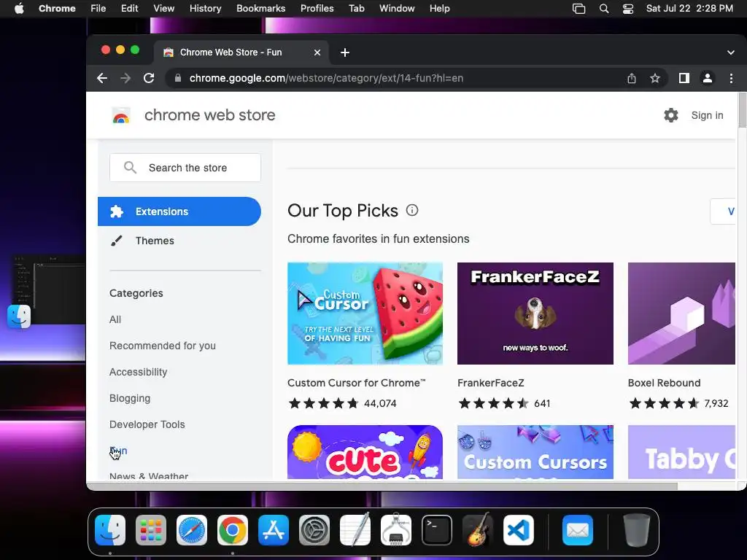747x560 pixels.
Task: Open App Store from the Dock
Action: [274, 530]
